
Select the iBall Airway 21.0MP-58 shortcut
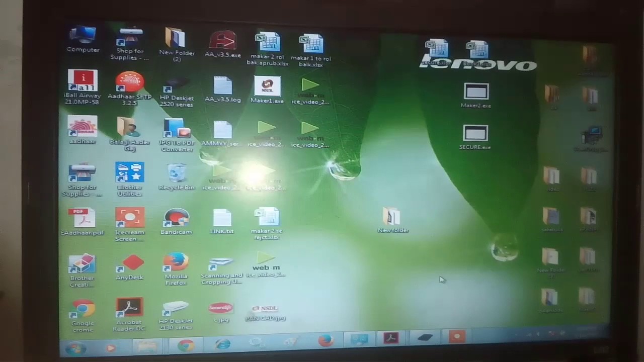pos(82,87)
